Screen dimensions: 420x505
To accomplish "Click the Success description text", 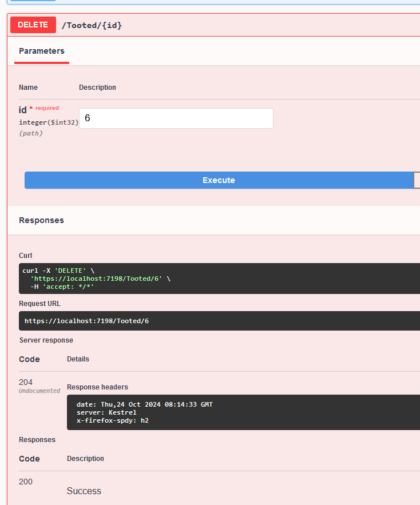I will point(84,491).
